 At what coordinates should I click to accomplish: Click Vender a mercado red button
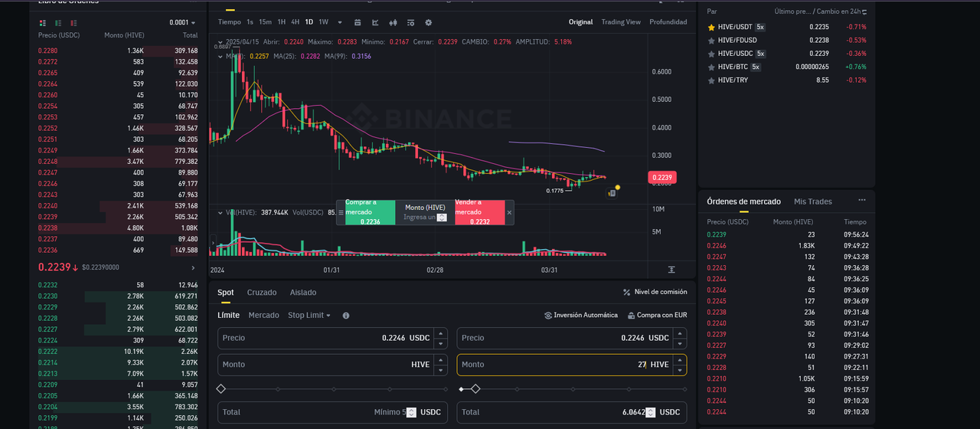tap(480, 212)
